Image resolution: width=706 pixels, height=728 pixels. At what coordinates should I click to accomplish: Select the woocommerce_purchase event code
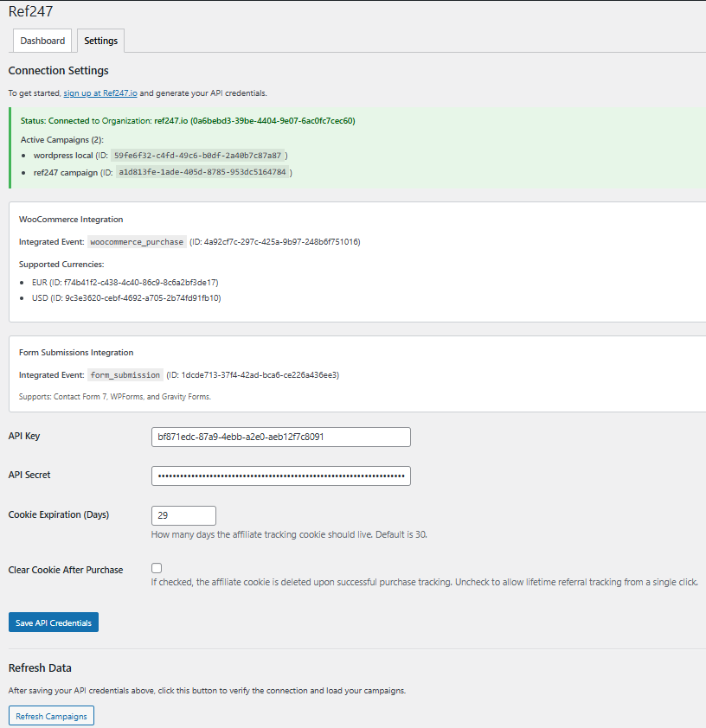click(137, 241)
